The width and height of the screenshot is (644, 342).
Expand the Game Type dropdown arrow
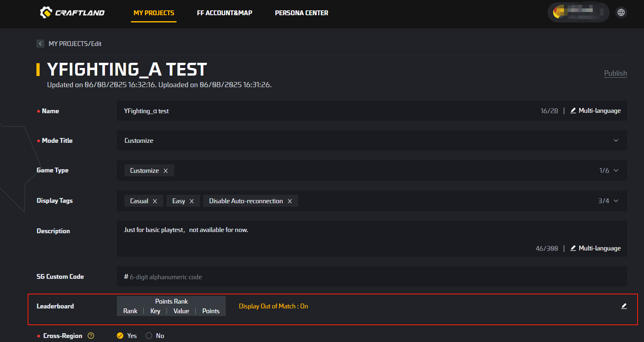(x=616, y=170)
